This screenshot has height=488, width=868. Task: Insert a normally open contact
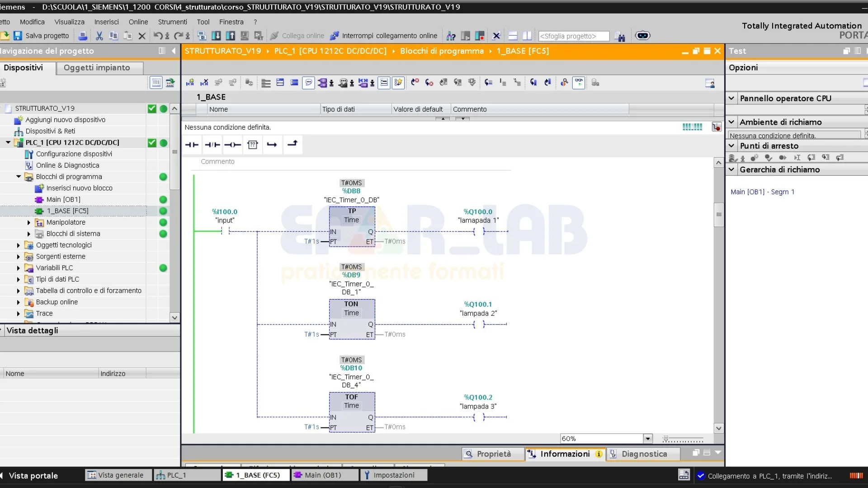[192, 145]
